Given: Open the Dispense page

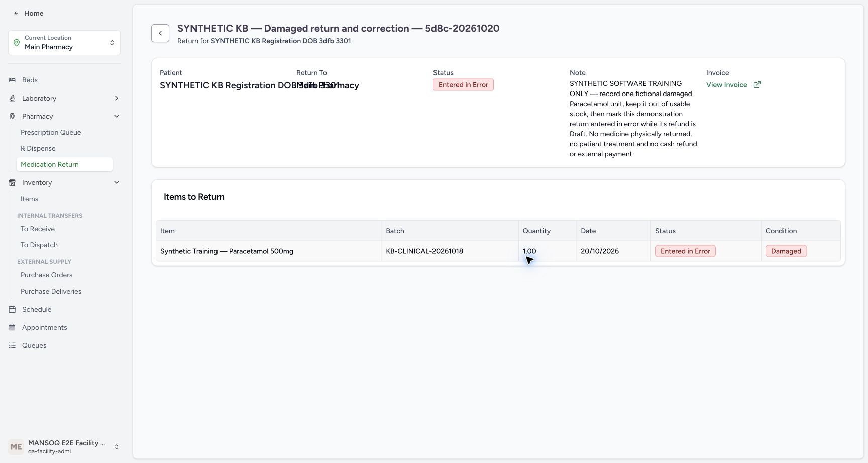Looking at the screenshot, I should pyautogui.click(x=38, y=148).
